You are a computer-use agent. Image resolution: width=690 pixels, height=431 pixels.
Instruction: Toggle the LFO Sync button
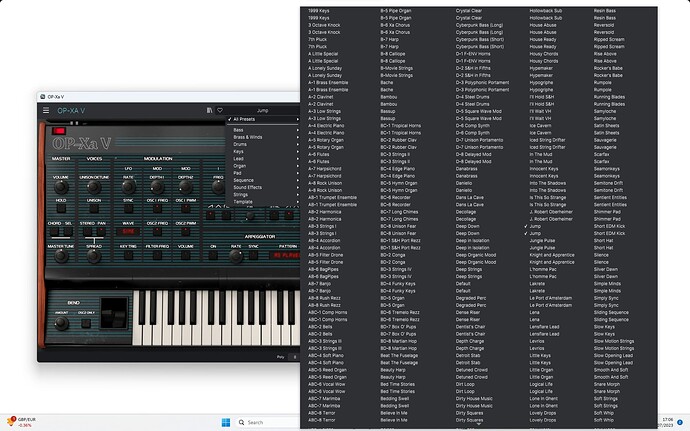(128, 208)
